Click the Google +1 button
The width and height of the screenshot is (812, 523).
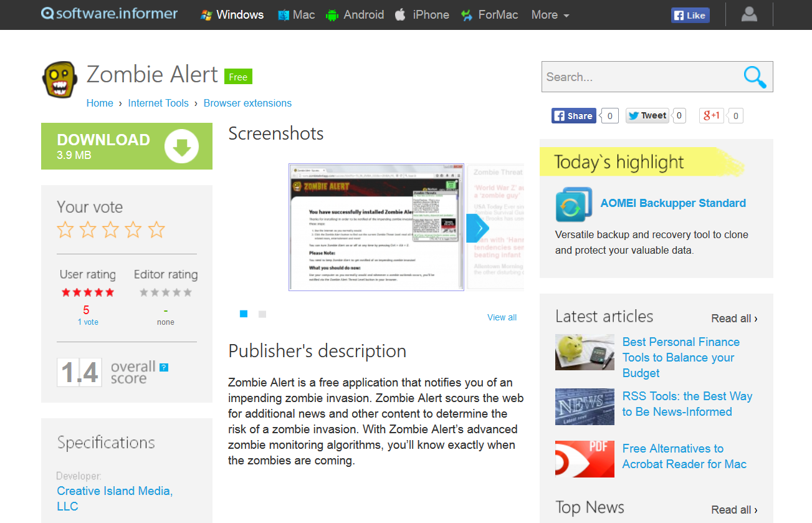coord(711,115)
